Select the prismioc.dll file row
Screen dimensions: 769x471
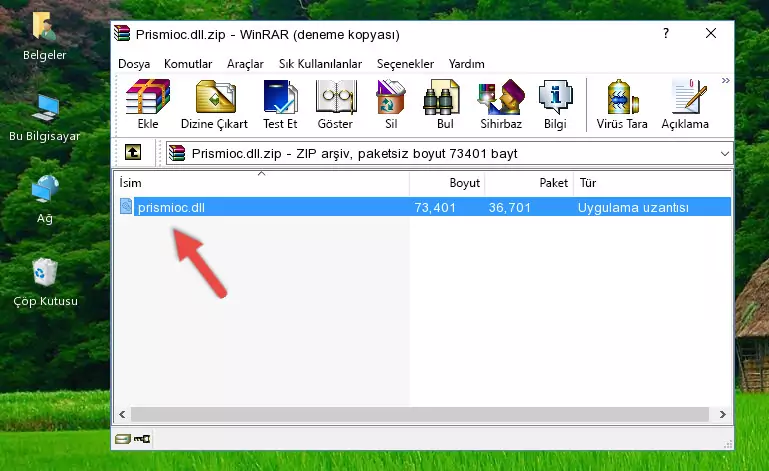424,207
